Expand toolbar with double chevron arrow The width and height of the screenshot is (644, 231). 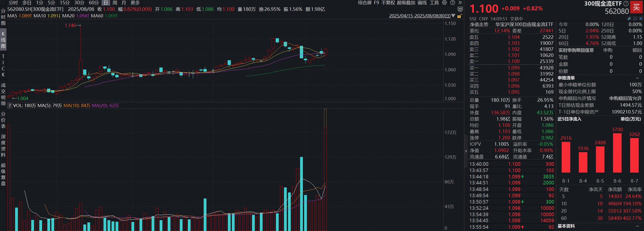[x=460, y=3]
